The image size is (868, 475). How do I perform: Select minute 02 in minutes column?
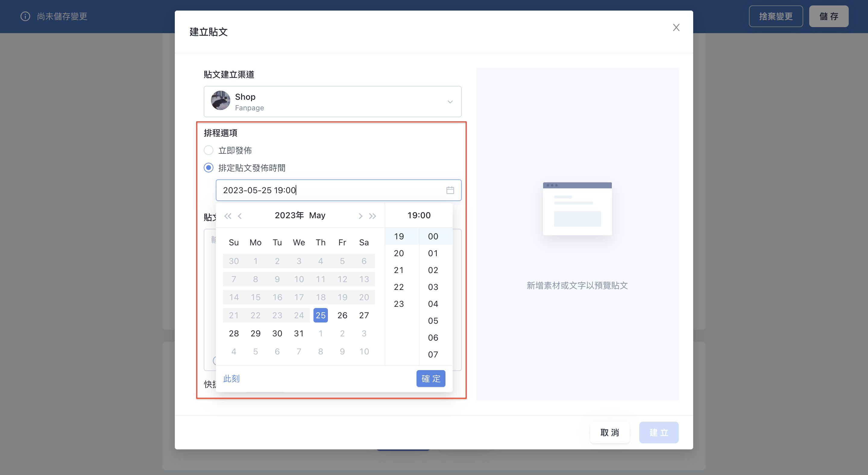(x=436, y=270)
